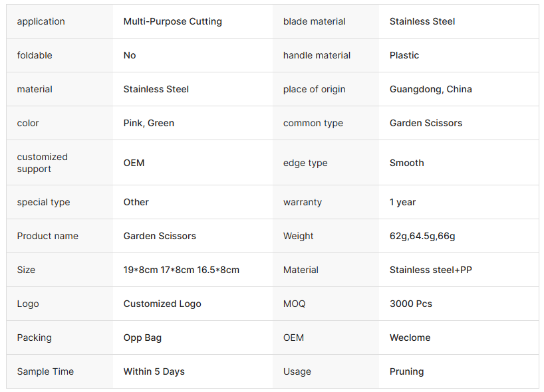Screen dimensions: 544x392
Task: Select the "Plastic" handle material value
Action: (x=404, y=55)
